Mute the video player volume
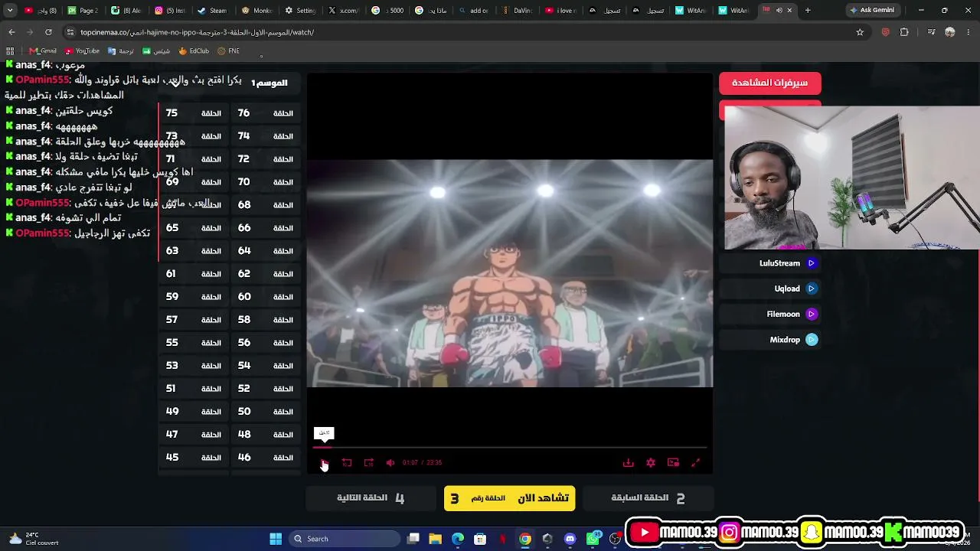Screen dimensions: 980x551 point(390,462)
